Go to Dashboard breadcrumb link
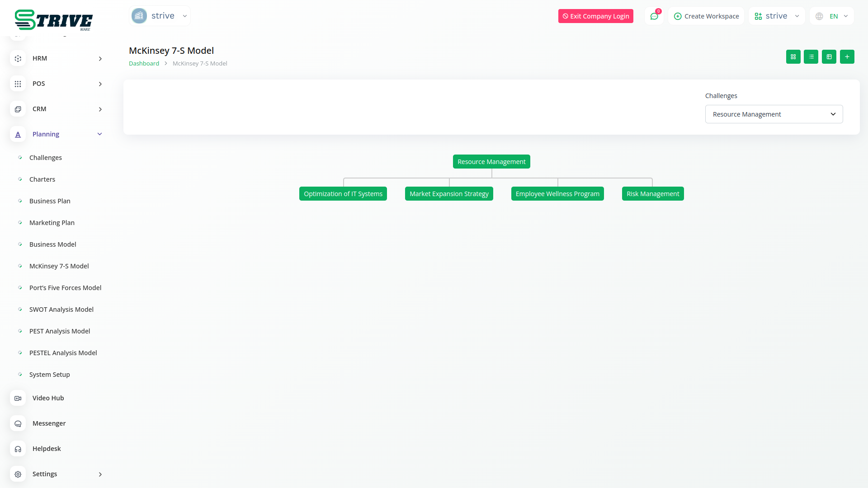 (144, 64)
